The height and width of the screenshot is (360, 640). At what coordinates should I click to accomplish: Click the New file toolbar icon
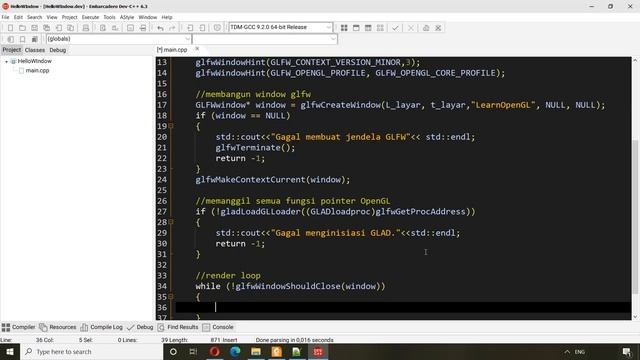click(x=10, y=28)
